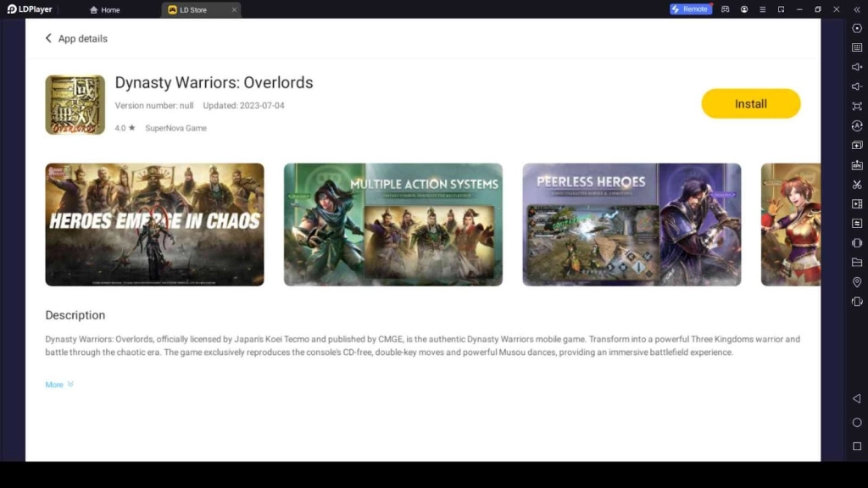Toggle fullscreen from the sidebar icon
The width and height of the screenshot is (868, 488).
pos(857,106)
